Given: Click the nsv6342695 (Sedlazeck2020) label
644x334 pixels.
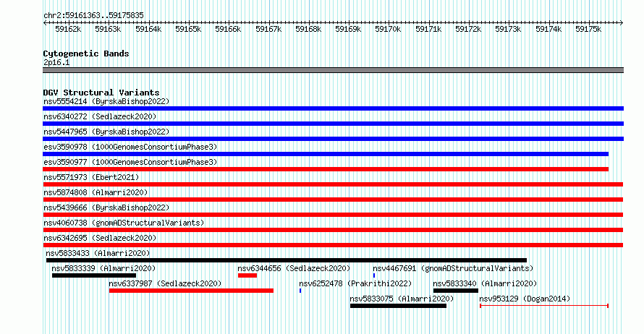Looking at the screenshot, I should click(100, 238).
